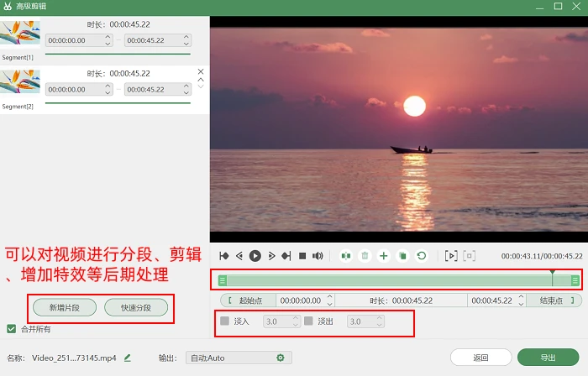Uncheck the 合并所有 merge all checkbox
This screenshot has height=376, width=588.
[11, 329]
